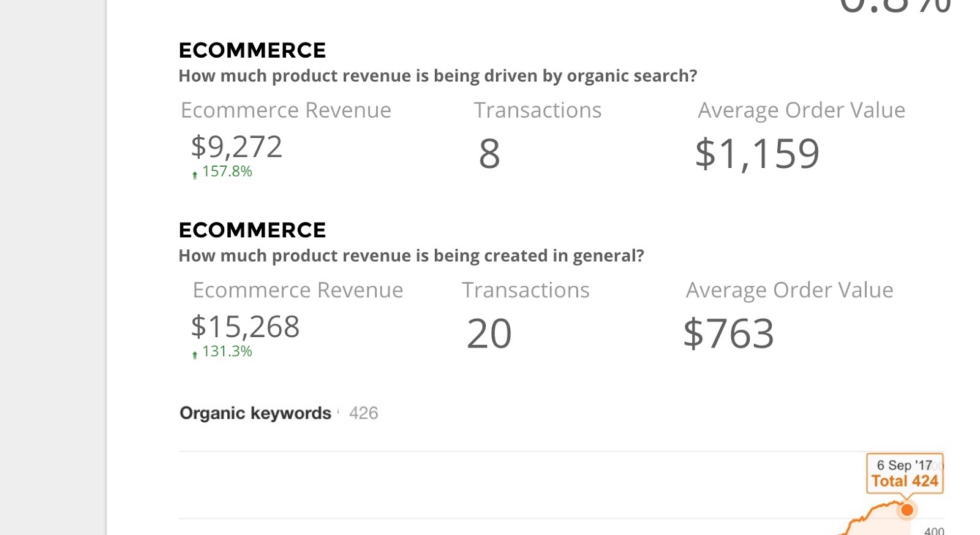Image resolution: width=980 pixels, height=535 pixels.
Task: Click the $15,268 general ecommerce revenue value
Action: pyautogui.click(x=245, y=327)
